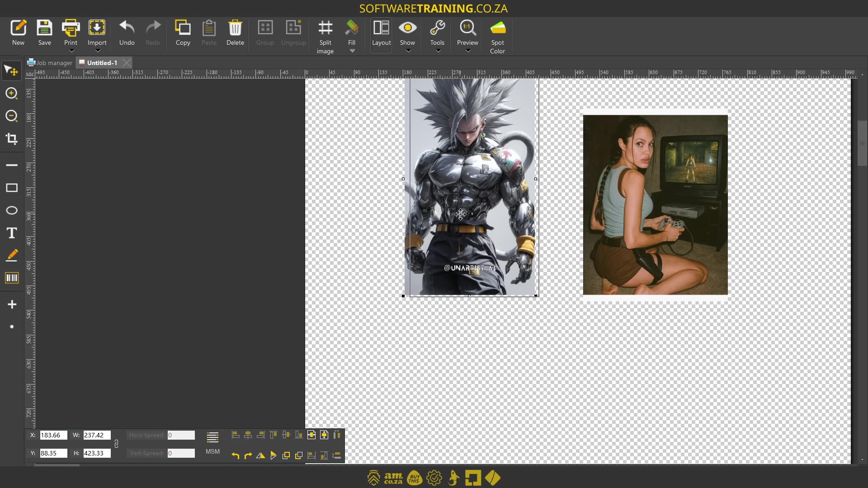Click the Show eye icon
Image resolution: width=868 pixels, height=488 pixels.
pyautogui.click(x=407, y=28)
